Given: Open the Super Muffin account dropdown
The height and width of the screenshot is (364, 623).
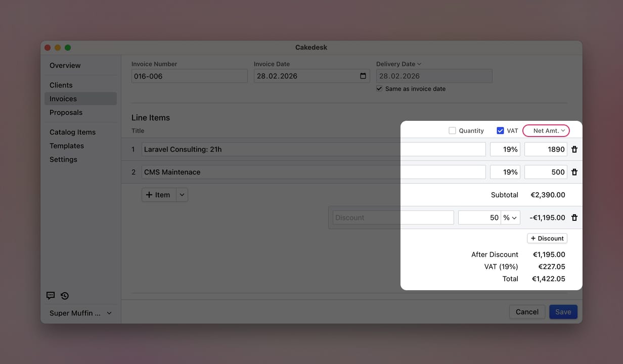Looking at the screenshot, I should 79,313.
